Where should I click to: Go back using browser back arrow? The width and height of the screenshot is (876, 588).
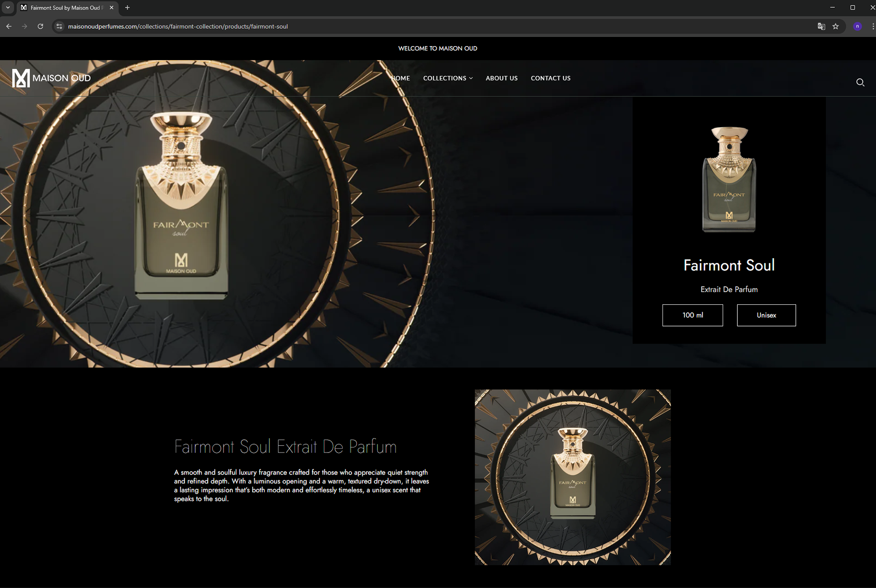pyautogui.click(x=9, y=26)
